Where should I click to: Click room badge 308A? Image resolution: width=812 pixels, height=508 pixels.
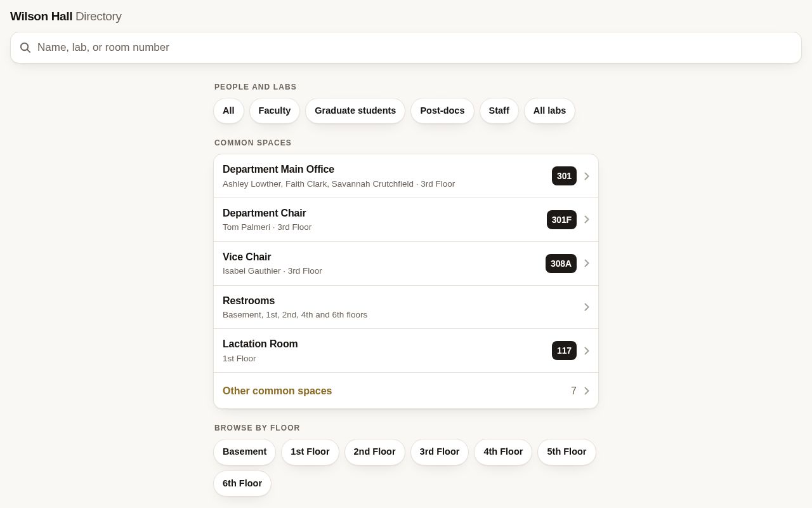click(561, 264)
